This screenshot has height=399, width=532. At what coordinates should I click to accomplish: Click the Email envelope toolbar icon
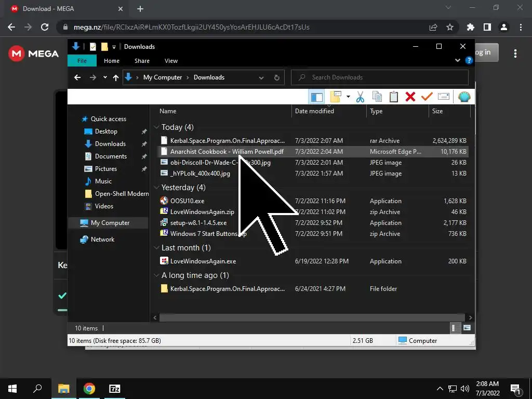tap(444, 97)
